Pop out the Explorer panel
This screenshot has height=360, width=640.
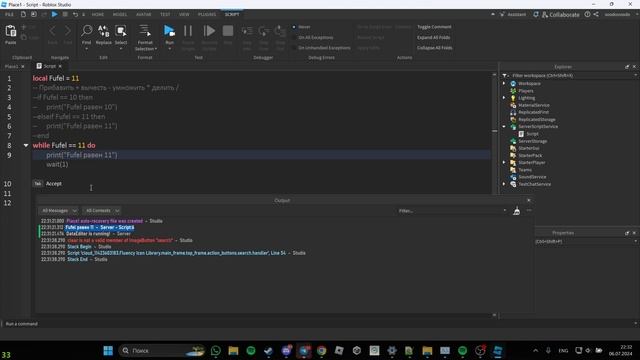[627, 67]
